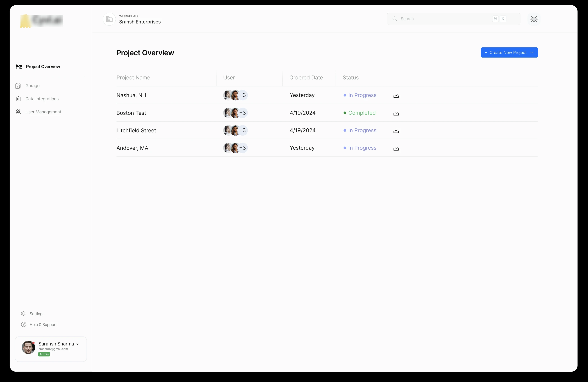This screenshot has height=382, width=588.
Task: Open User Management section
Action: (43, 112)
